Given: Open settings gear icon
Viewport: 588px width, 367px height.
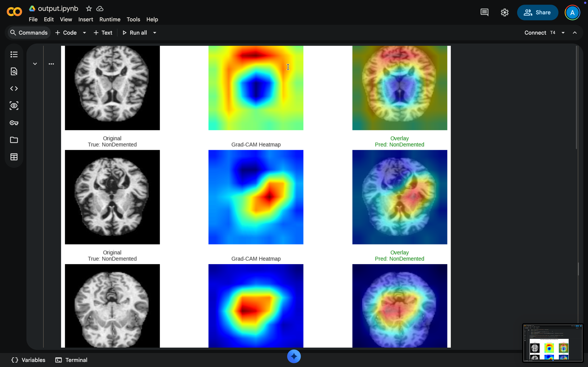Looking at the screenshot, I should pyautogui.click(x=504, y=12).
